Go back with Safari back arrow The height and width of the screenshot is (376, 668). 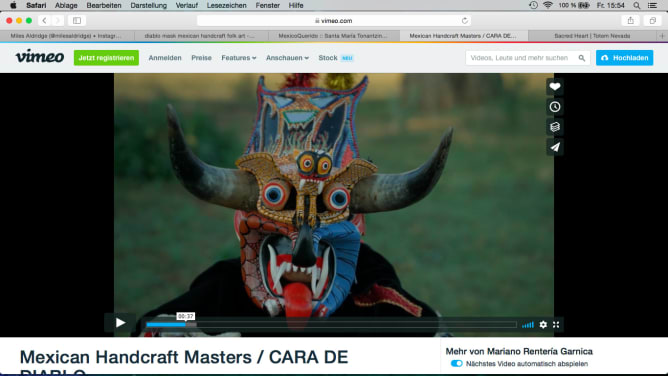(44, 20)
